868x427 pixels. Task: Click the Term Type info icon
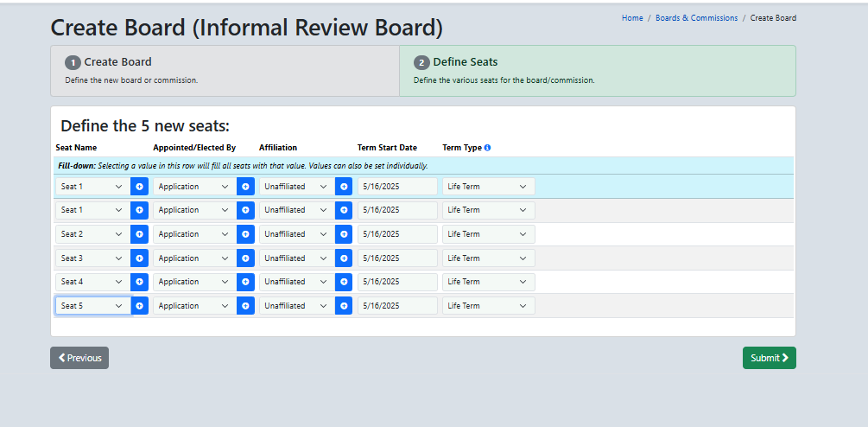point(487,148)
